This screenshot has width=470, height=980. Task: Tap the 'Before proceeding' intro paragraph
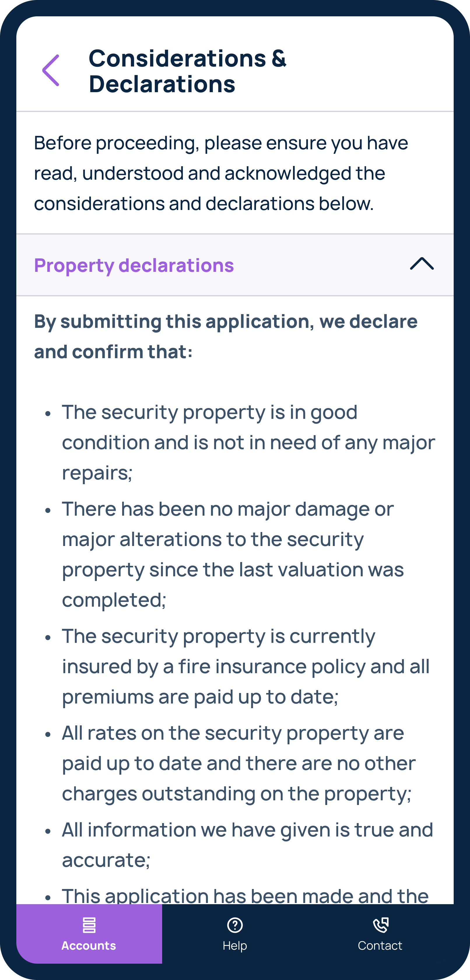(x=221, y=173)
